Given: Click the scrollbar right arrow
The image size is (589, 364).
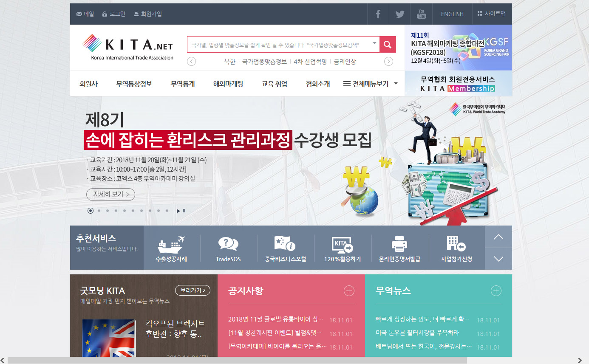Looking at the screenshot, I should point(580,360).
